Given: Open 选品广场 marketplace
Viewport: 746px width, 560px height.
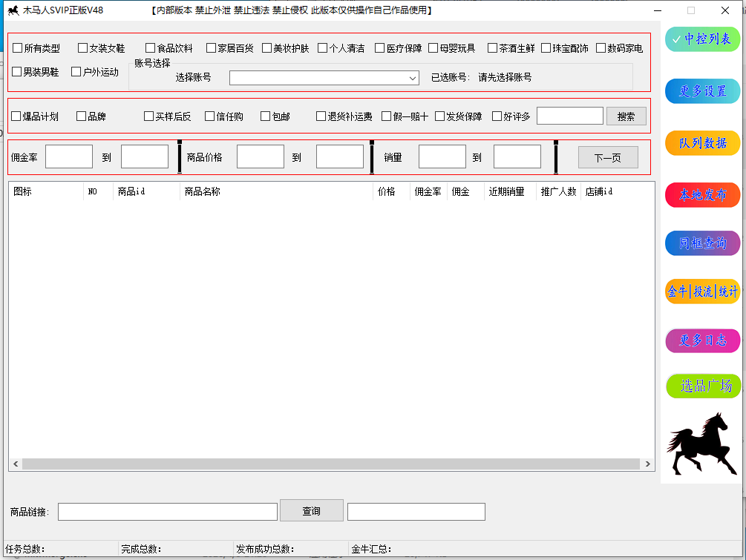Looking at the screenshot, I should [703, 386].
